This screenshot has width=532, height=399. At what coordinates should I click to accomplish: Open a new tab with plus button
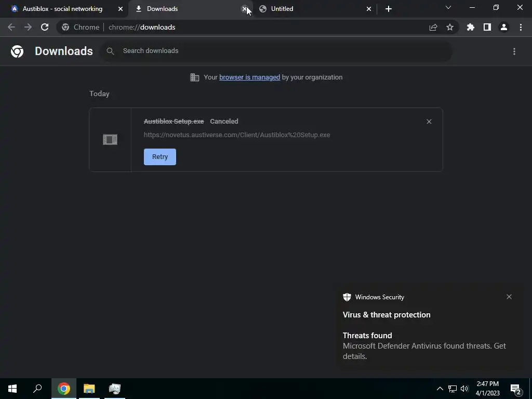point(389,9)
